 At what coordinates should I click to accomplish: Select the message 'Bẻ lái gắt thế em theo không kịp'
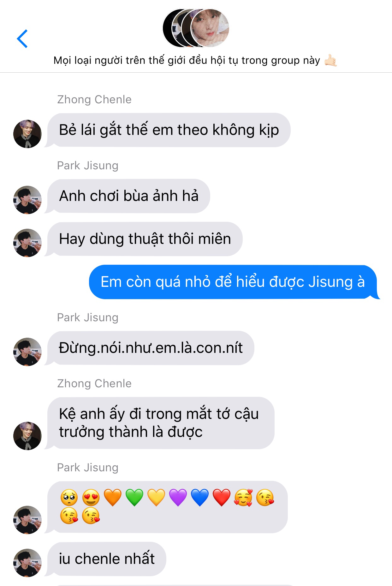[169, 130]
